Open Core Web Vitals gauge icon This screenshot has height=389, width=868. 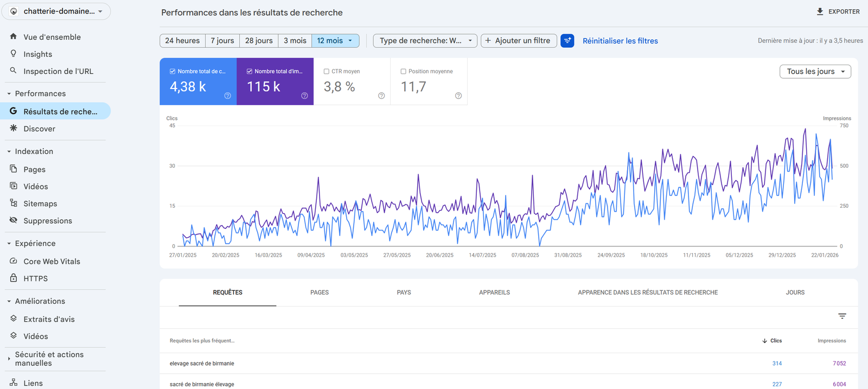[x=14, y=261]
